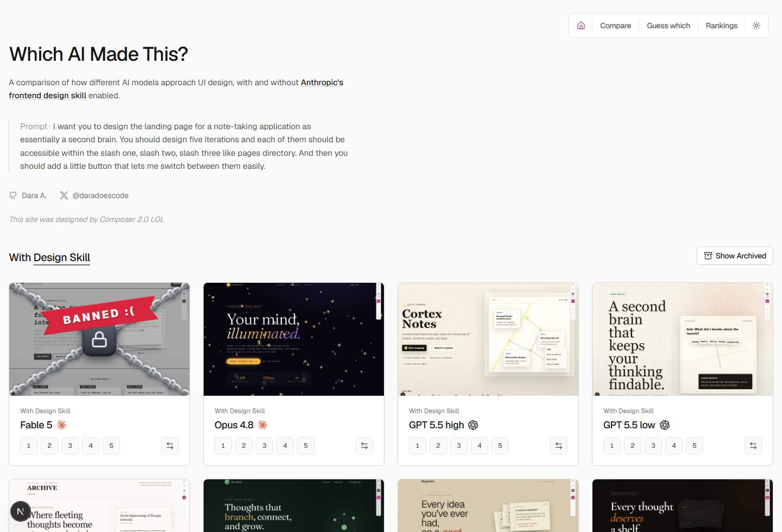This screenshot has width=782, height=532.
Task: Select iteration 2 for GPT 5.5 high
Action: 438,446
